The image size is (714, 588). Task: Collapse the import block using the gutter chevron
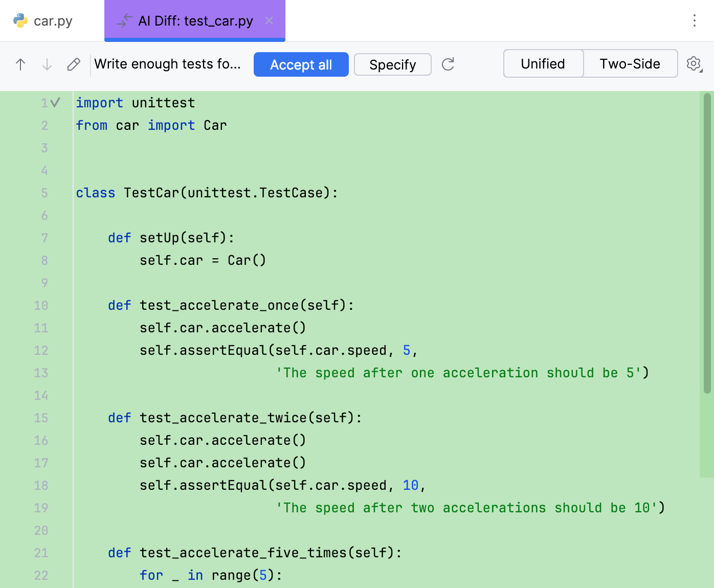[55, 102]
